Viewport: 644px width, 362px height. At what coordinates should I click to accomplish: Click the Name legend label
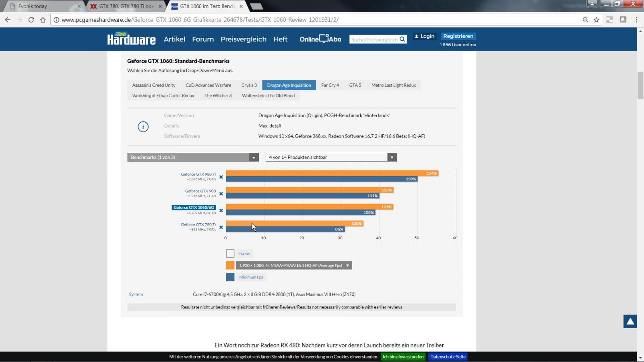point(244,254)
